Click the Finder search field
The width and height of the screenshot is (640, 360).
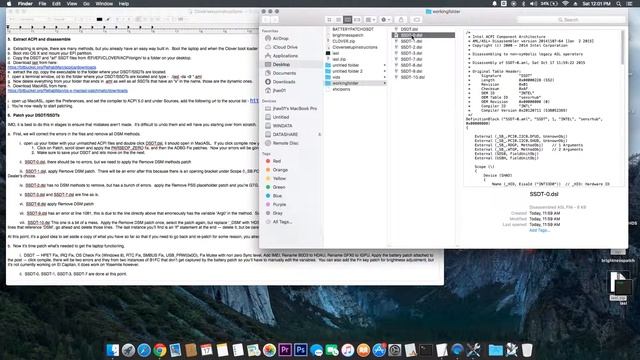point(571,20)
